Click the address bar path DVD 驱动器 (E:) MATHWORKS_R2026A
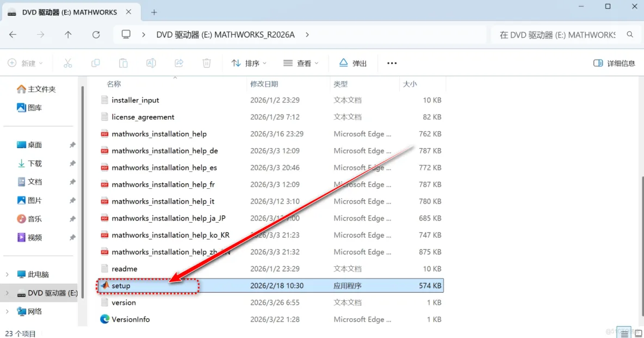The width and height of the screenshot is (644, 338). [226, 34]
